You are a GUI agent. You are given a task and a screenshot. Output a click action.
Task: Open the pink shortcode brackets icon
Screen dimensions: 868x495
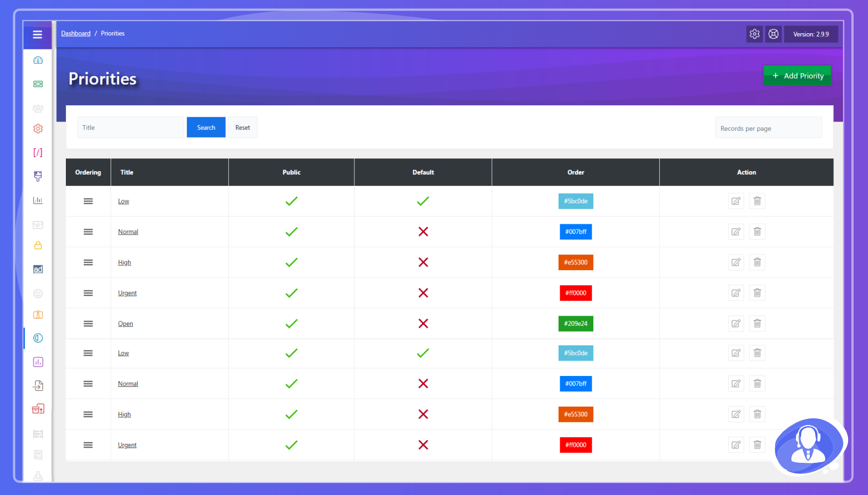pos(38,152)
